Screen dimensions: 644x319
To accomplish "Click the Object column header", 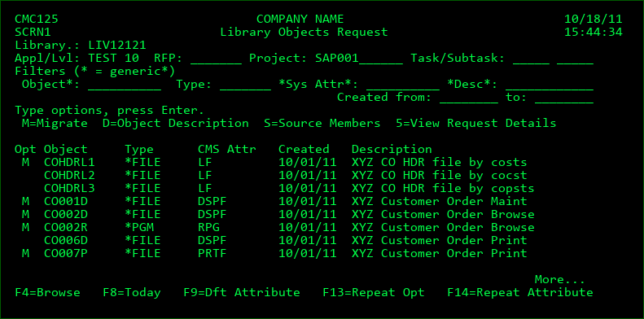I will point(66,150).
